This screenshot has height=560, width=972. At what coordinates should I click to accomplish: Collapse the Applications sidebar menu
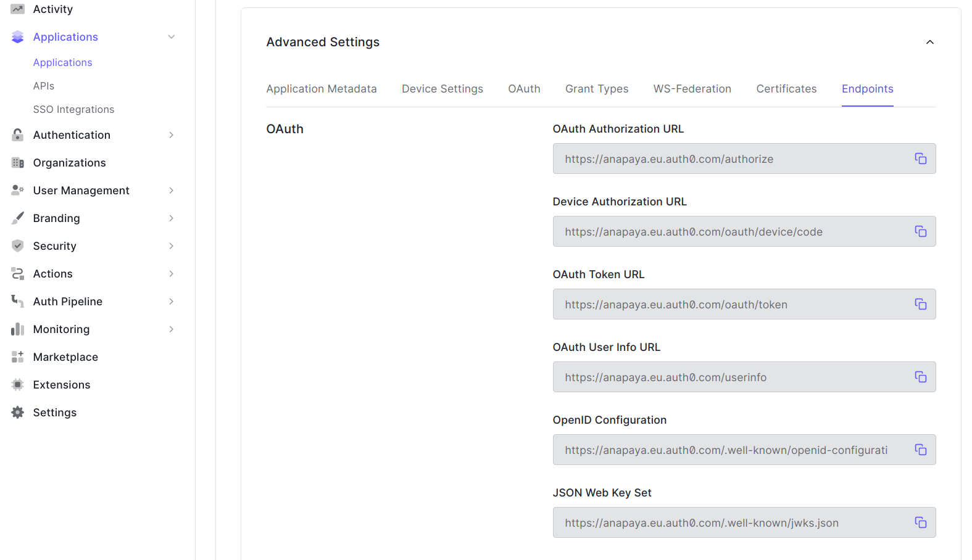click(172, 37)
